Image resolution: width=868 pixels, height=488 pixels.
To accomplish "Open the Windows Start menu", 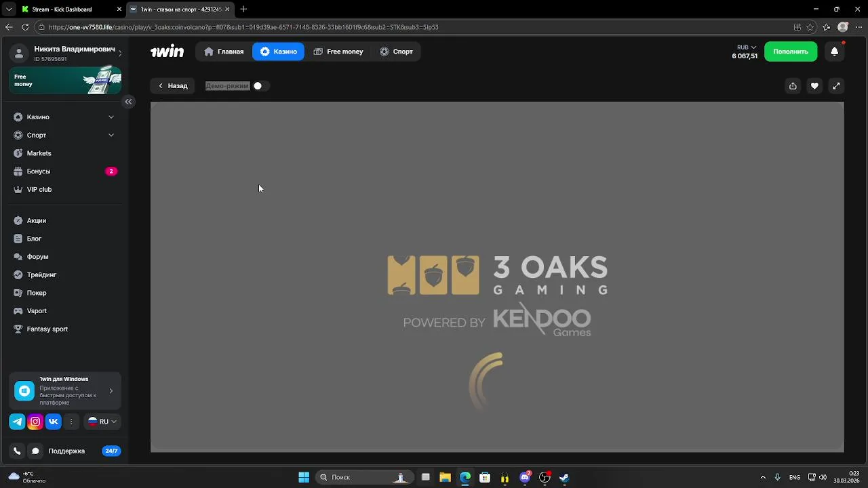I will 304,477.
